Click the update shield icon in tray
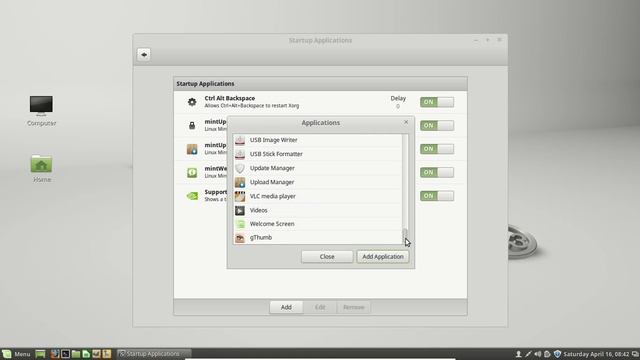Screen dimensions: 640x360 [557, 354]
